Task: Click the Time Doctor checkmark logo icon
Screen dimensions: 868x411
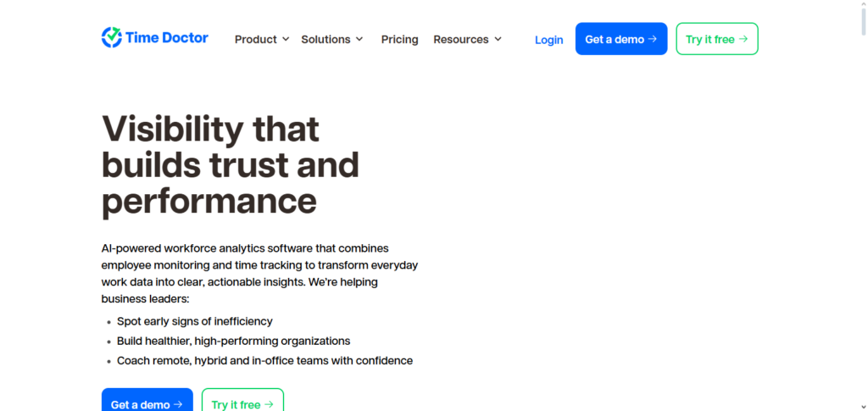Action: [x=112, y=37]
